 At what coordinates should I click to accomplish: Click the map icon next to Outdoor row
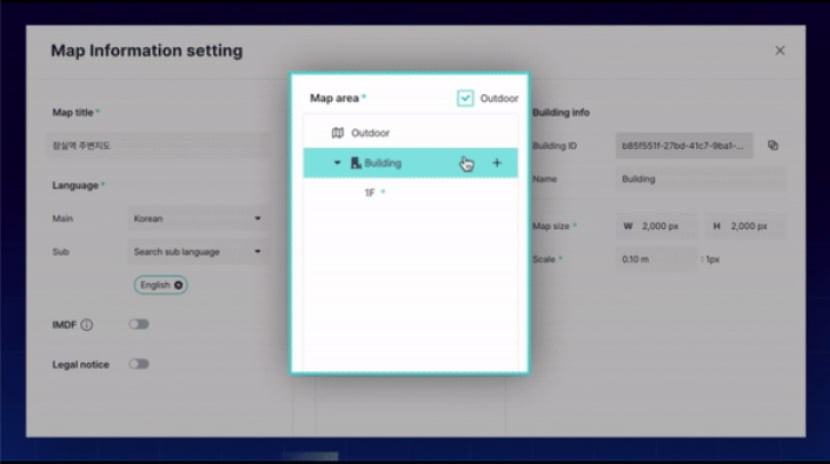click(337, 133)
